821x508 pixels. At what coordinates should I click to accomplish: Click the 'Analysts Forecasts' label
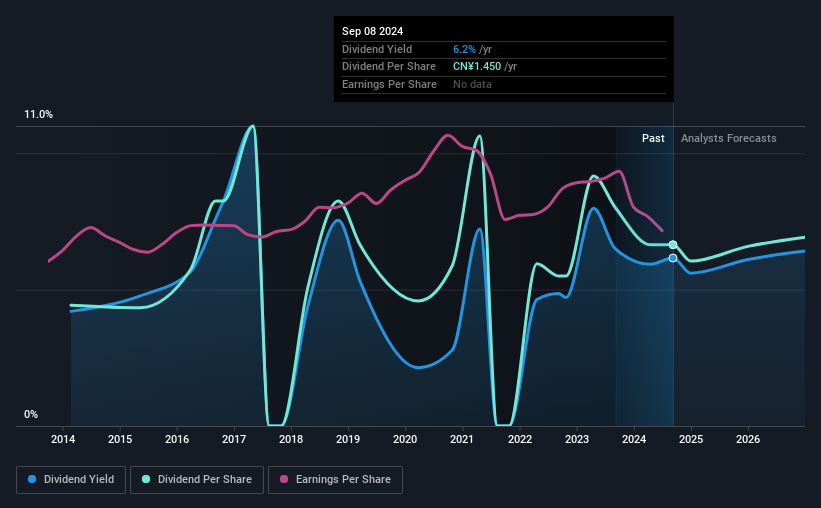coord(728,138)
